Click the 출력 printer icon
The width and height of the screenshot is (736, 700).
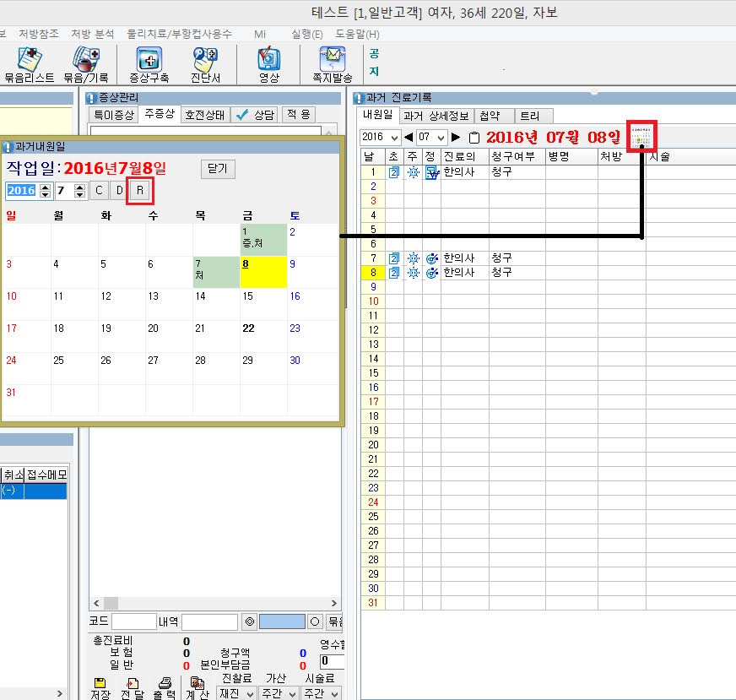pyautogui.click(x=165, y=683)
